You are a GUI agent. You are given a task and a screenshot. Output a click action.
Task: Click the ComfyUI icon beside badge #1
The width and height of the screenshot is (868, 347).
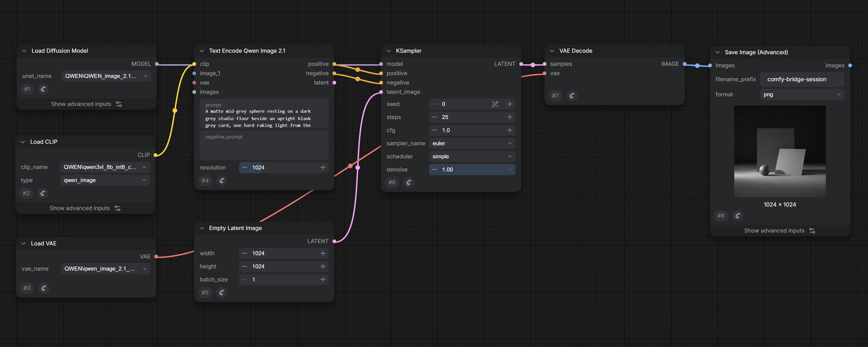coord(43,89)
